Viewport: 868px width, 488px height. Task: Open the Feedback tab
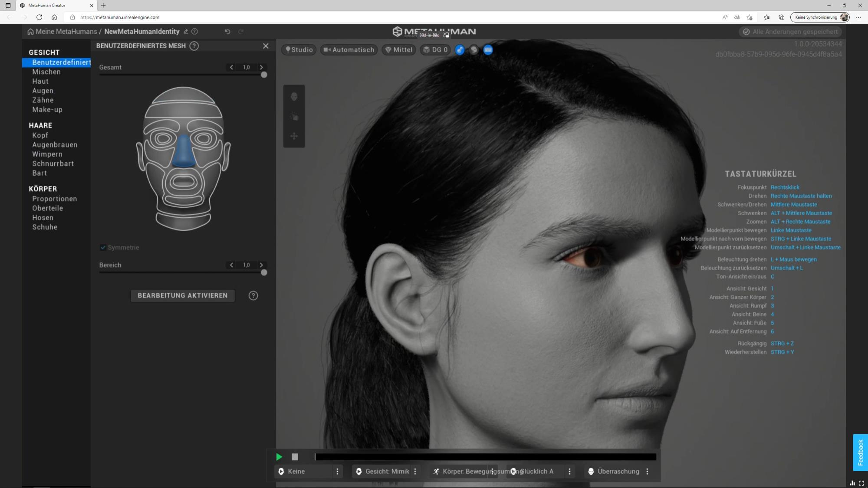pos(860,452)
